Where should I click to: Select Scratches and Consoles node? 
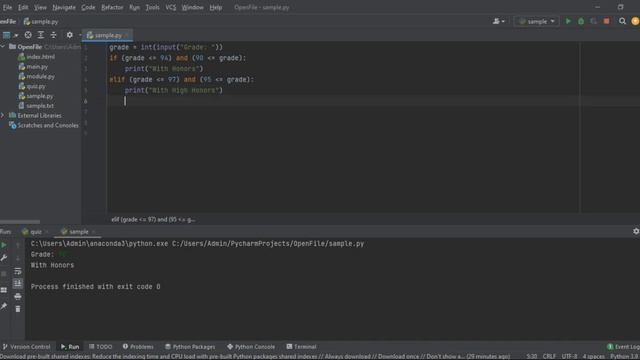coord(44,125)
